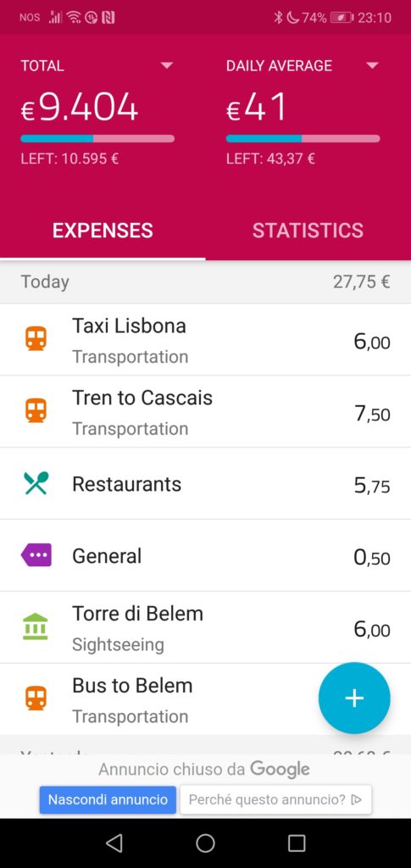The height and width of the screenshot is (868, 411).
Task: Click the Nascondi annuncio button
Action: 108,799
